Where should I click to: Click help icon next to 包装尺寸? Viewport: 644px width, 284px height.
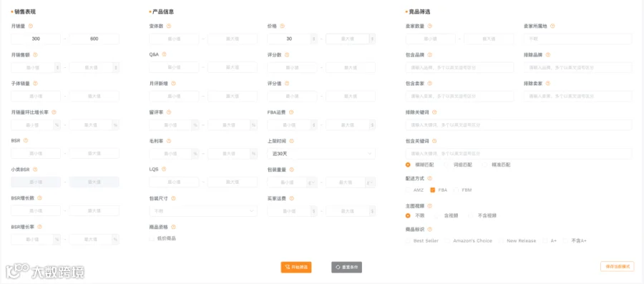[x=173, y=198]
